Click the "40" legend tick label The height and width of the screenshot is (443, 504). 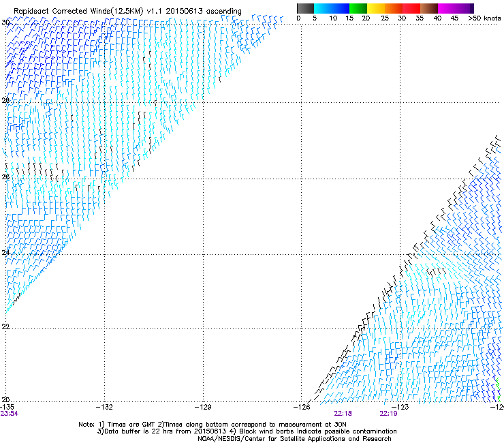click(x=437, y=18)
